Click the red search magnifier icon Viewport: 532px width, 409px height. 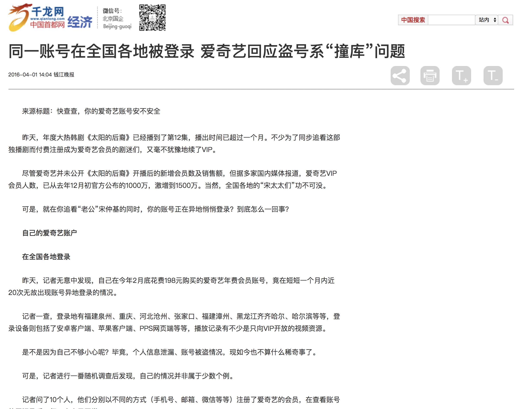[x=505, y=20]
